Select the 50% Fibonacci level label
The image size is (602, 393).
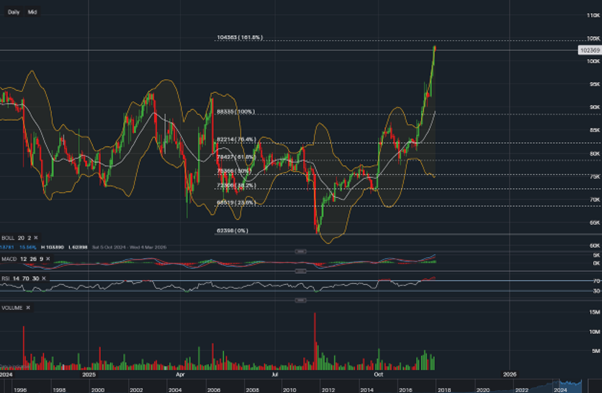coord(234,171)
